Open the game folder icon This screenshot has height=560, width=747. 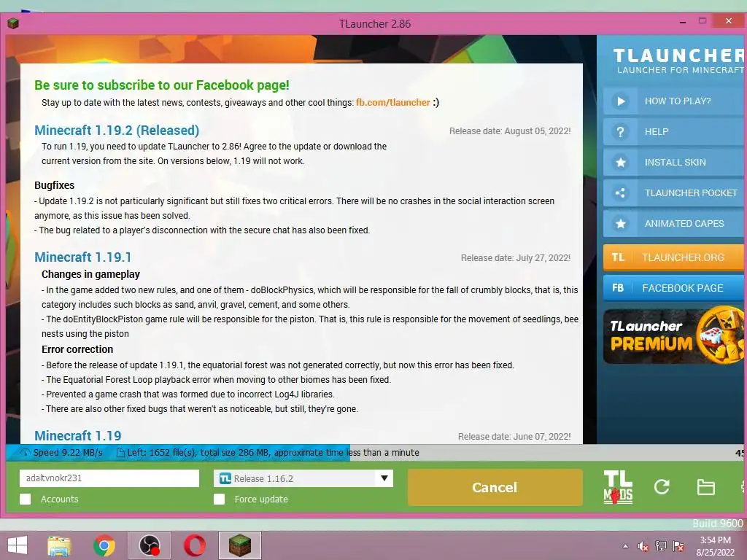(x=705, y=487)
